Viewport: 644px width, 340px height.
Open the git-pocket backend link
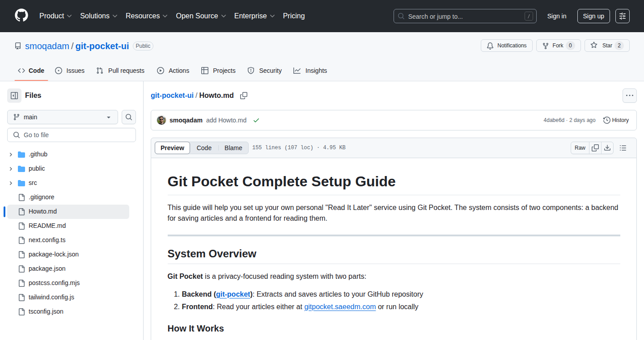(x=233, y=294)
